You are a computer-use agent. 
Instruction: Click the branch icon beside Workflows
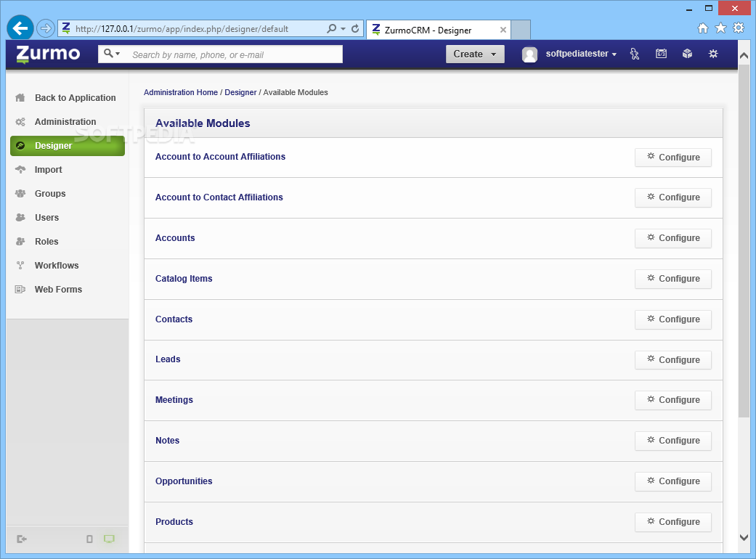[x=20, y=266]
